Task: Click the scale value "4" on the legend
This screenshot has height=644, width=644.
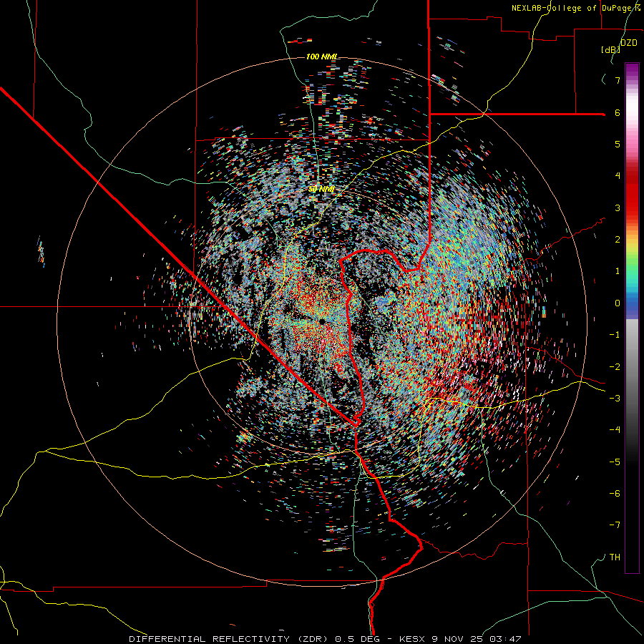Action: click(618, 176)
